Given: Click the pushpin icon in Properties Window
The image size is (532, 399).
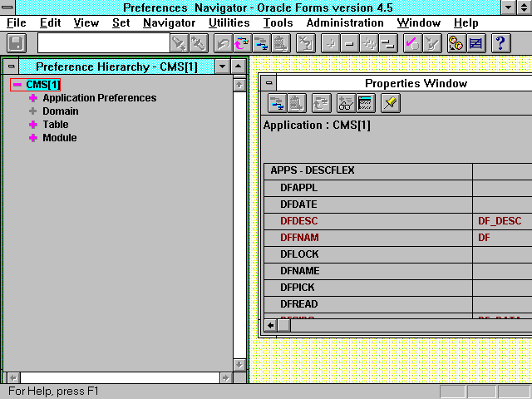Looking at the screenshot, I should (390, 102).
